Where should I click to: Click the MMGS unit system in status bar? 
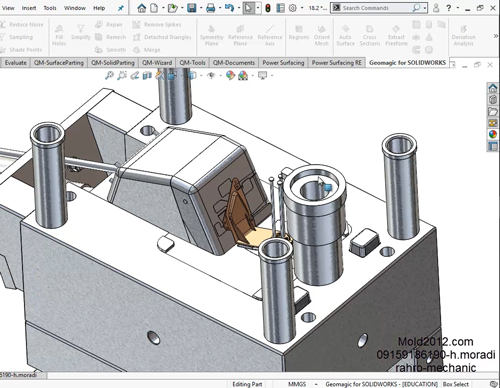[297, 384]
